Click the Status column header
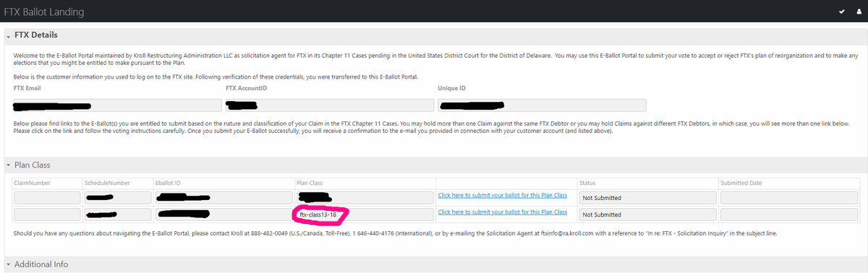This screenshot has height=273, width=868. pos(587,183)
